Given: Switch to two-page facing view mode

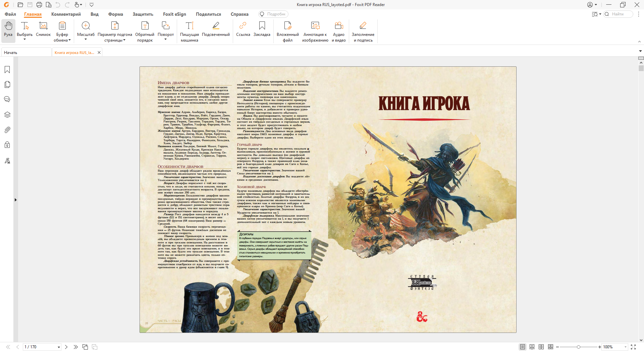Looking at the screenshot, I should coord(541,347).
